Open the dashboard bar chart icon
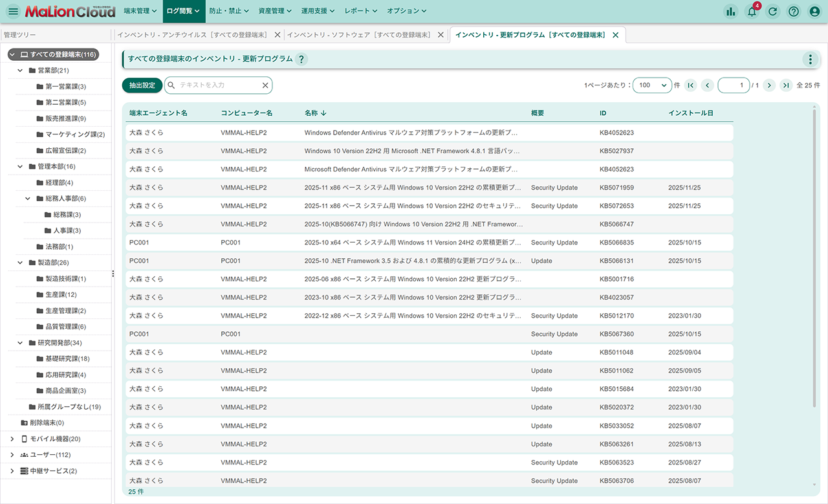Viewport: 828px width, 504px height. pos(731,11)
